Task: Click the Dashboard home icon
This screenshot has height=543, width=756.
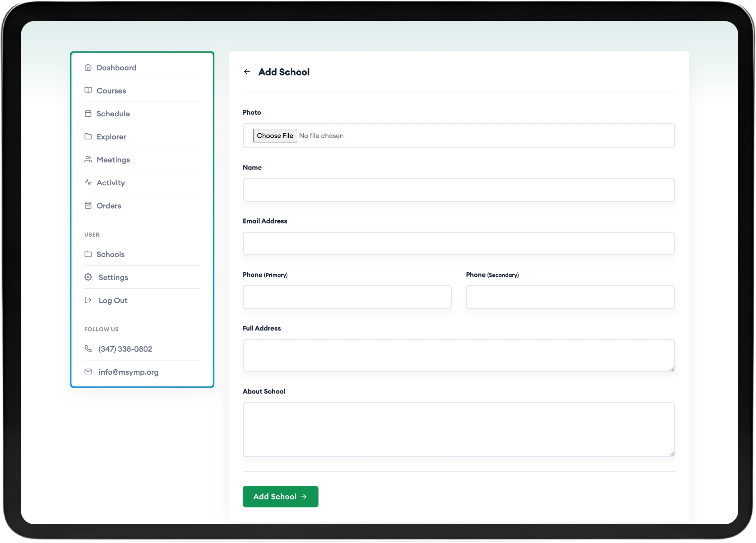Action: coord(88,67)
